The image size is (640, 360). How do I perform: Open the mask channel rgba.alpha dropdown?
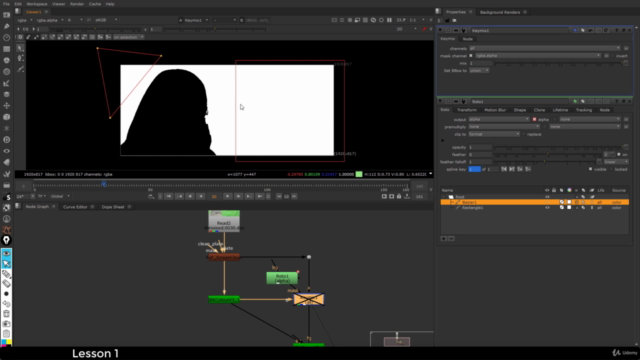click(538, 56)
